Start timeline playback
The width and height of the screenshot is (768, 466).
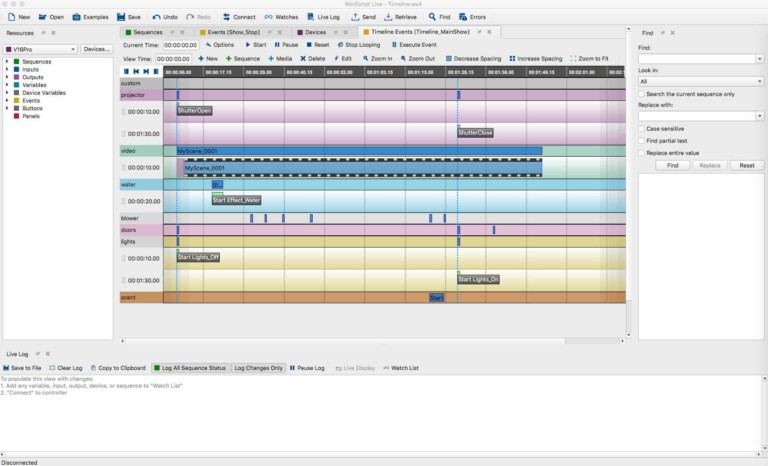pos(256,45)
